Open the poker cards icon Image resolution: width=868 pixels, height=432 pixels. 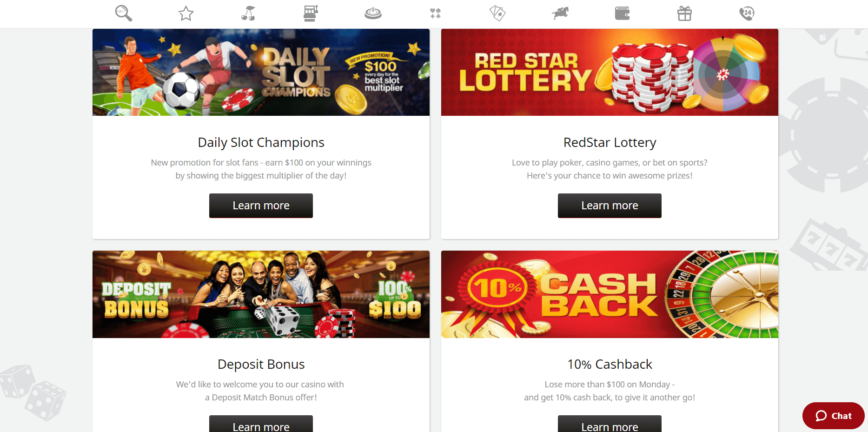tap(497, 13)
